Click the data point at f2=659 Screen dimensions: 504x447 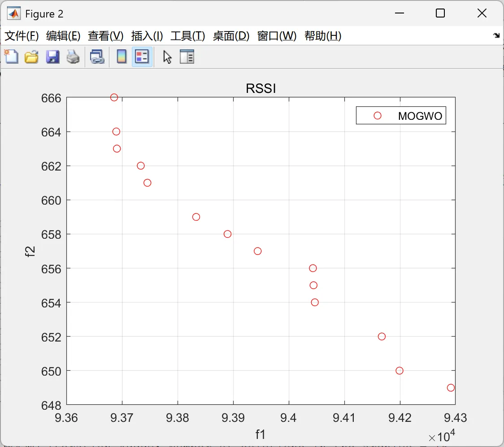coord(196,217)
